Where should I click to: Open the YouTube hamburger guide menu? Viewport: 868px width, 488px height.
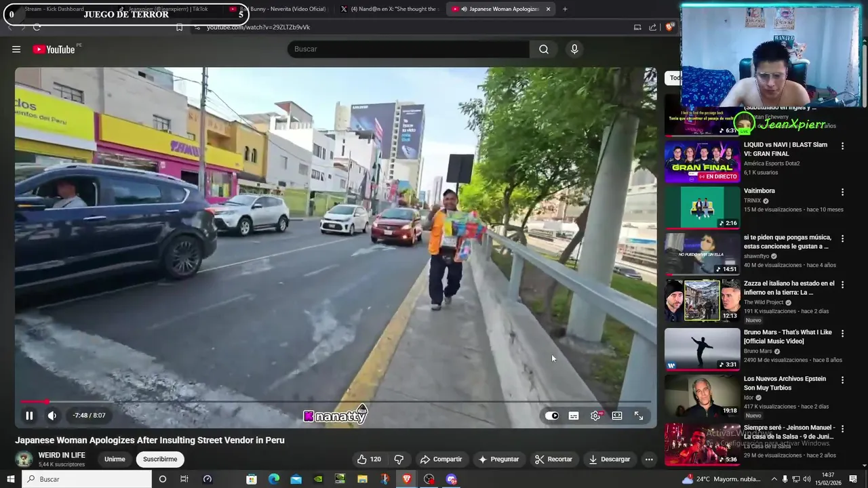[x=16, y=49]
